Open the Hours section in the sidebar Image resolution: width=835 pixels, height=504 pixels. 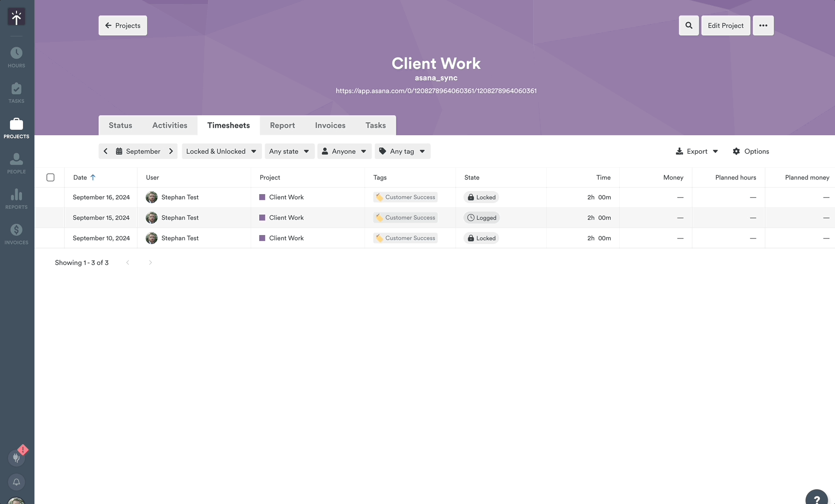[x=16, y=56]
